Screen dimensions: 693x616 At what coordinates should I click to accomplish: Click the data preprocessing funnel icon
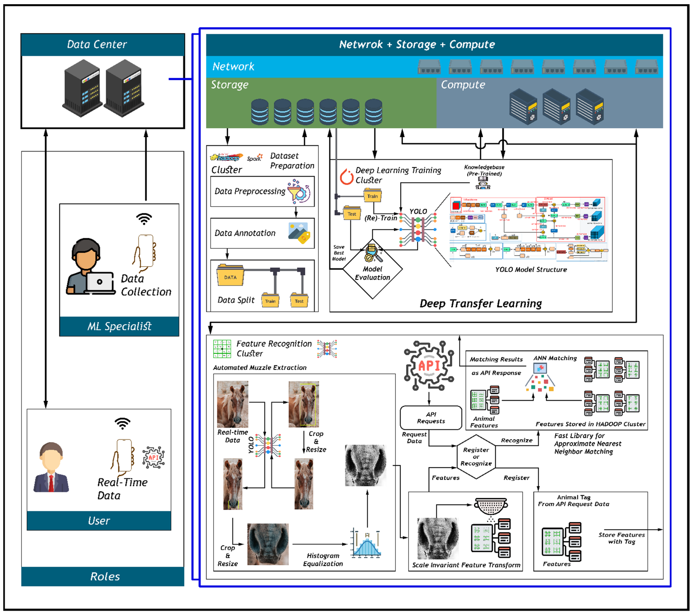(x=298, y=192)
